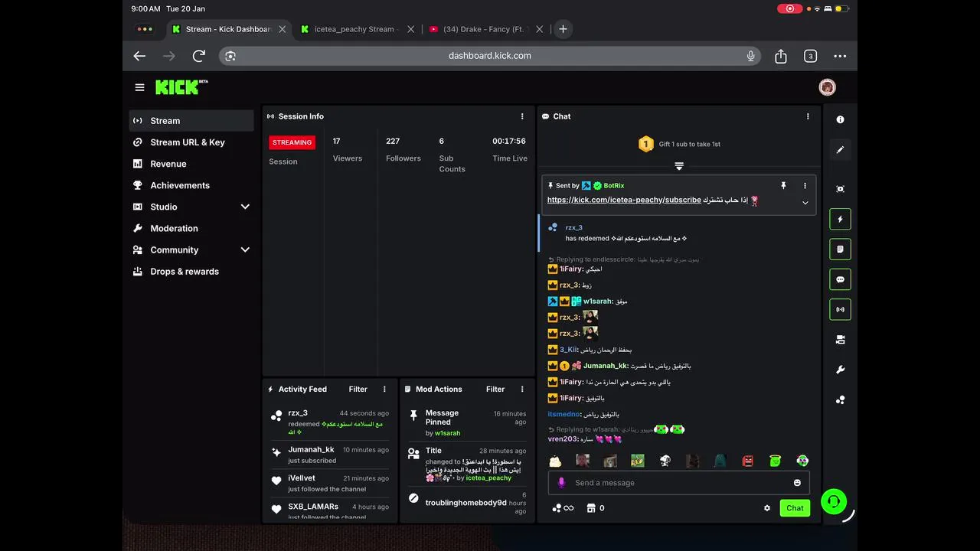Click username Jumanah_kk in chat
This screenshot has width=980, height=551.
(x=605, y=366)
